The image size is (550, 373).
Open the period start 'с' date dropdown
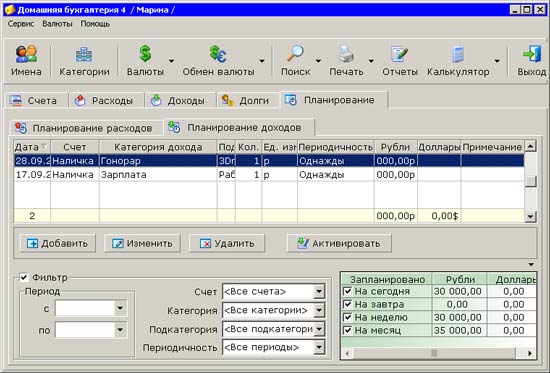point(120,308)
